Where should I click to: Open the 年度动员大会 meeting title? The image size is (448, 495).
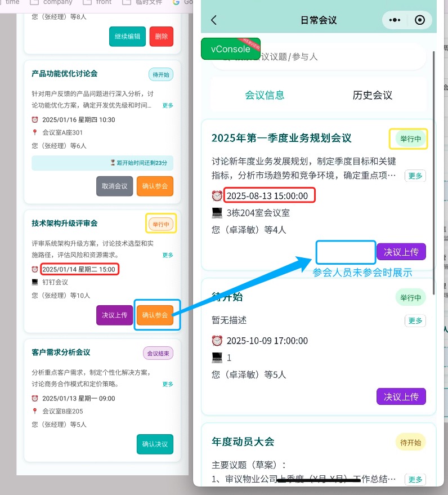243,442
